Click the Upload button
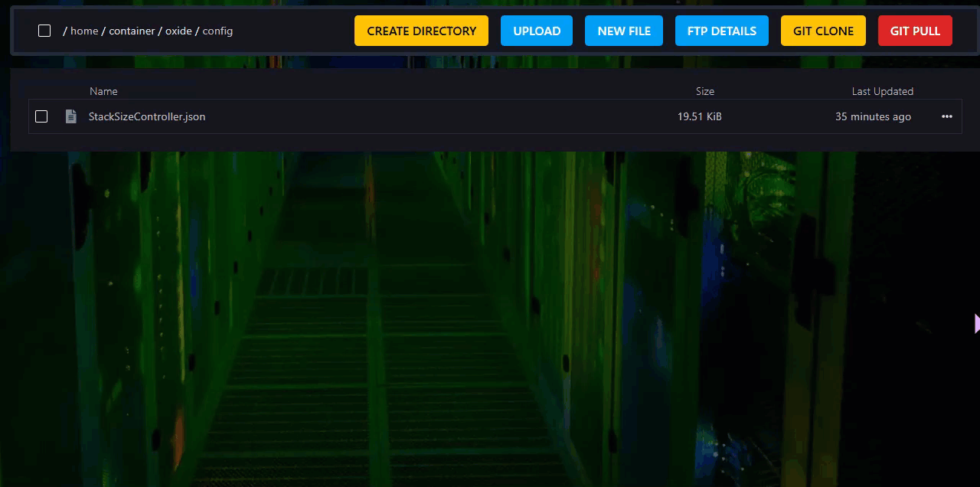This screenshot has height=487, width=980. [537, 31]
